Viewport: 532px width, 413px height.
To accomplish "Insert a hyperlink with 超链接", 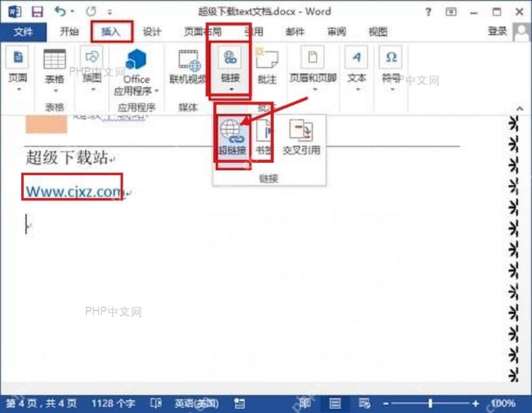I will click(233, 137).
